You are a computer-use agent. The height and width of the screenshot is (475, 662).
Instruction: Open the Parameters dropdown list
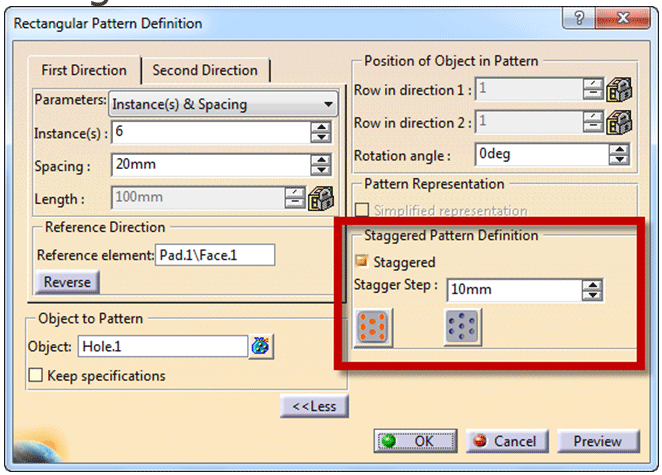click(x=222, y=103)
